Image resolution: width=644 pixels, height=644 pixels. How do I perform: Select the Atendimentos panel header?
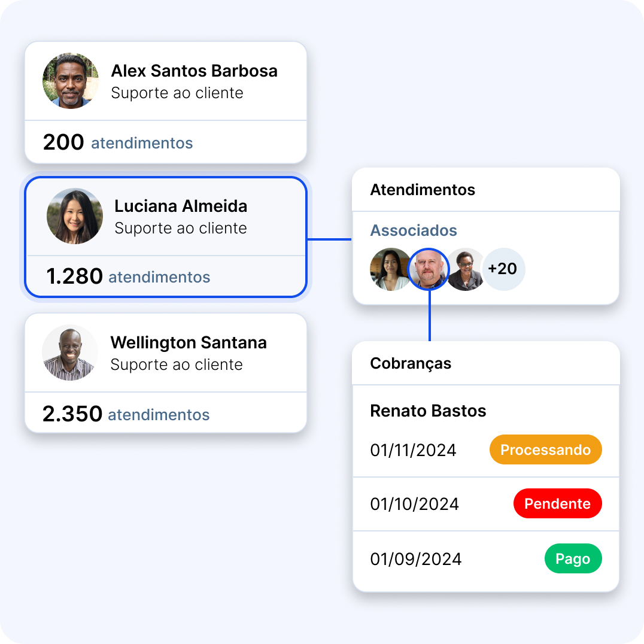click(486, 190)
